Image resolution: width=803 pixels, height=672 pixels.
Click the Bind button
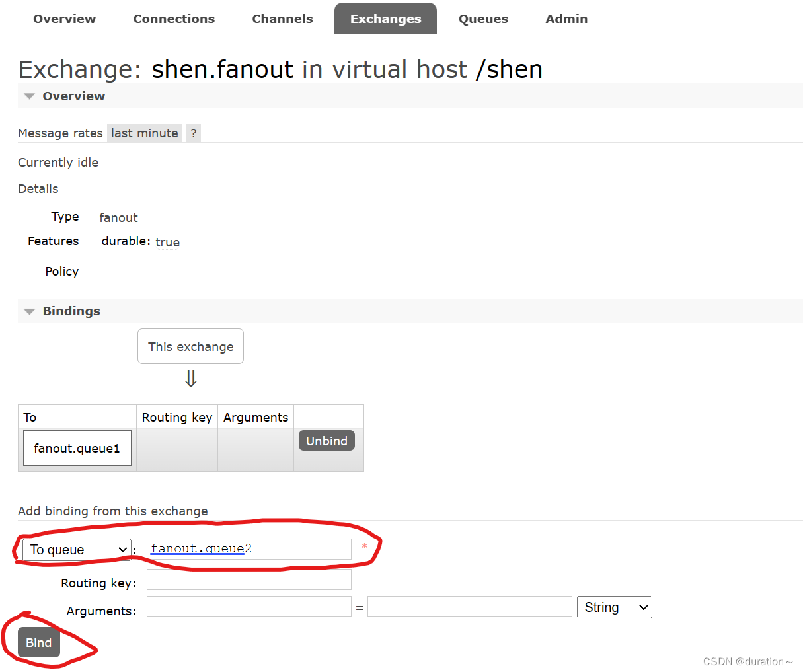click(38, 642)
